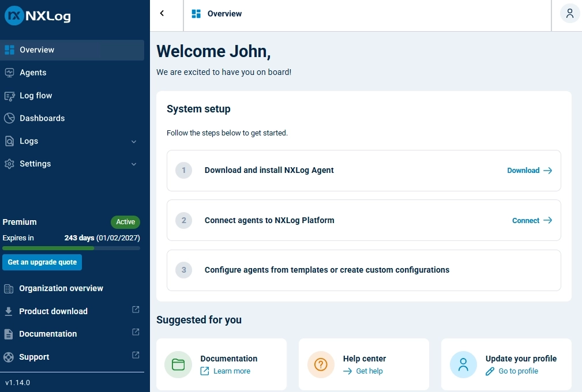Click the green folder Documentation card icon

coord(178,364)
